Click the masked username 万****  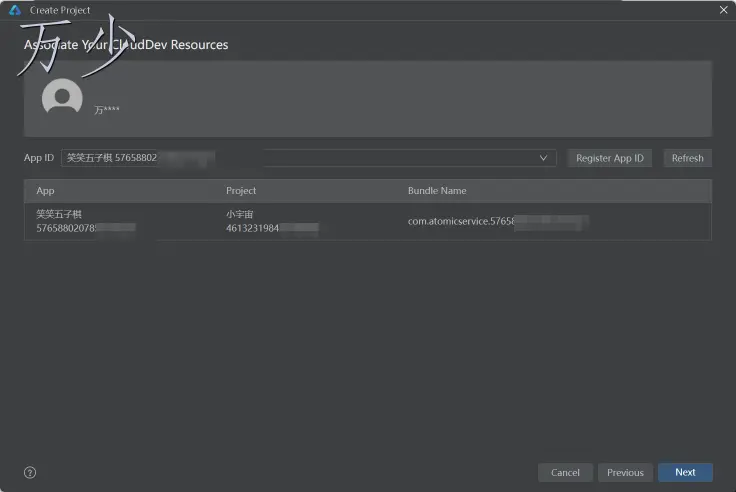pos(107,110)
